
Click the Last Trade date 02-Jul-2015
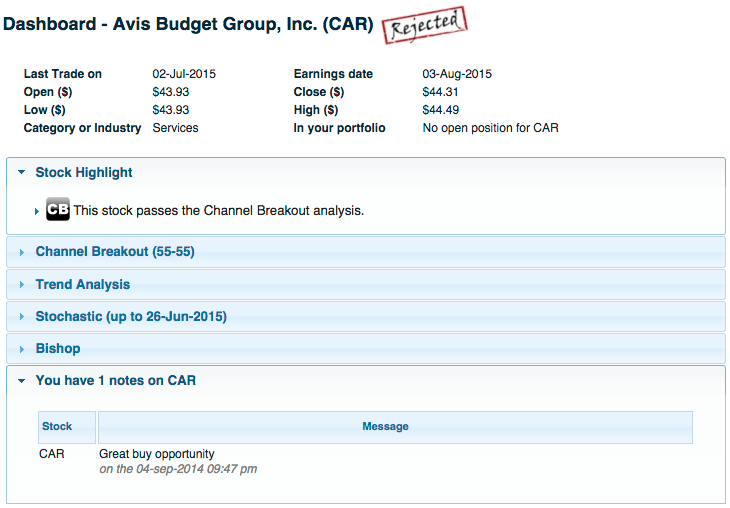coord(184,74)
